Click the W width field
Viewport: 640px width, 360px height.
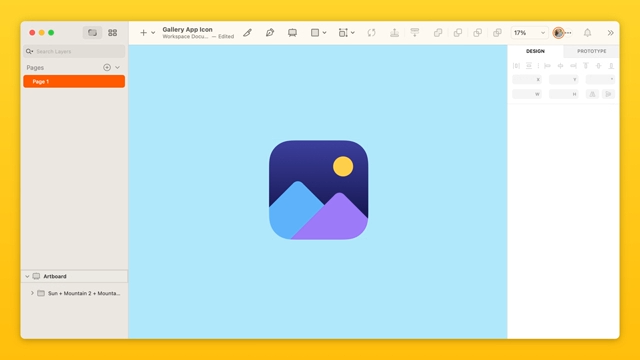[527, 94]
